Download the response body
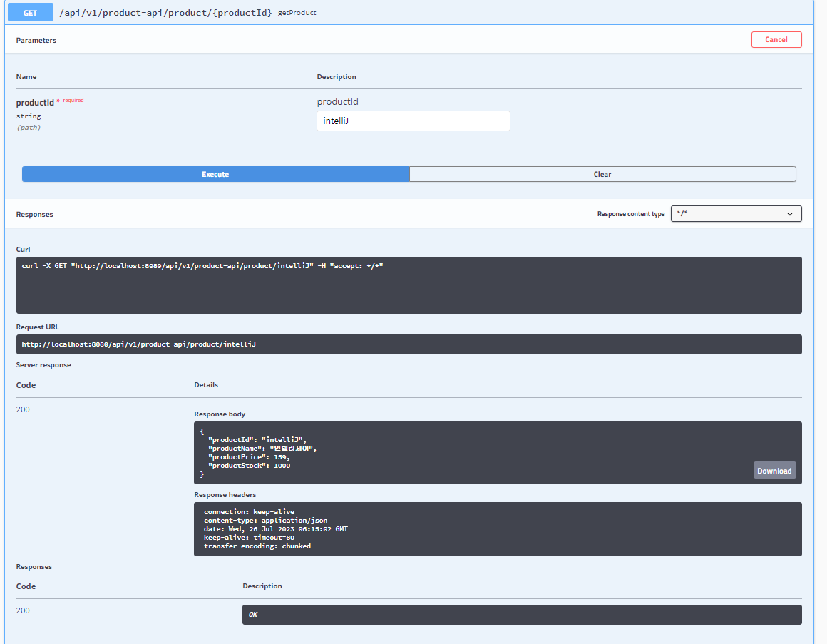827x644 pixels. tap(774, 471)
